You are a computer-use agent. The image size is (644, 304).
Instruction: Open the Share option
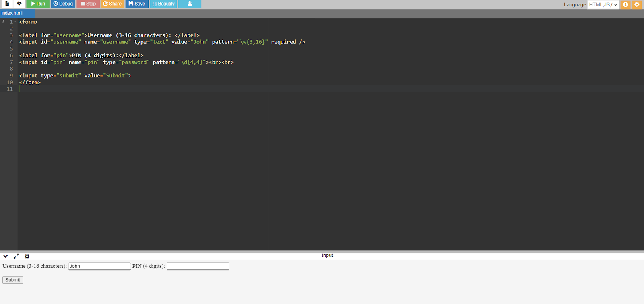112,4
